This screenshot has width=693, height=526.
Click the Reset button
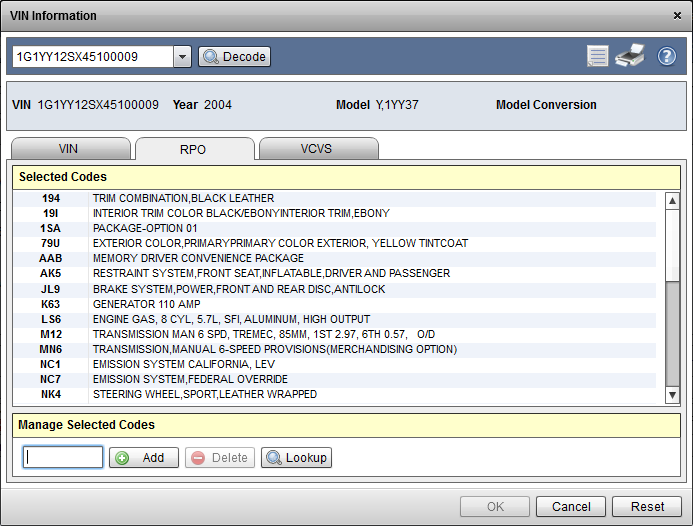coord(647,507)
